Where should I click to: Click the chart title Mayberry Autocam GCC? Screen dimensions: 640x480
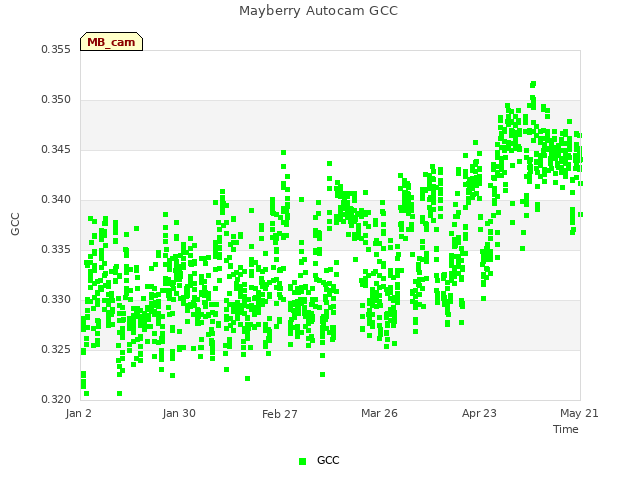coord(318,11)
